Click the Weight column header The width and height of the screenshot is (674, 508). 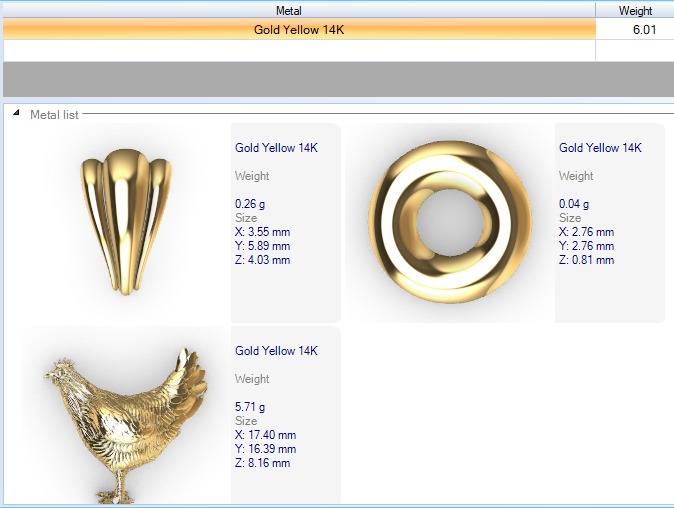(x=635, y=10)
